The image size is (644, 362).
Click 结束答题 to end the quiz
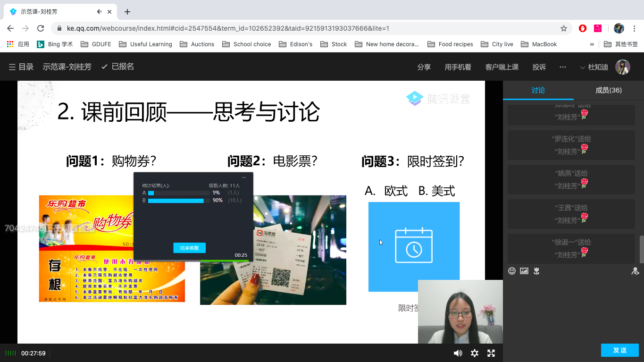click(x=189, y=248)
